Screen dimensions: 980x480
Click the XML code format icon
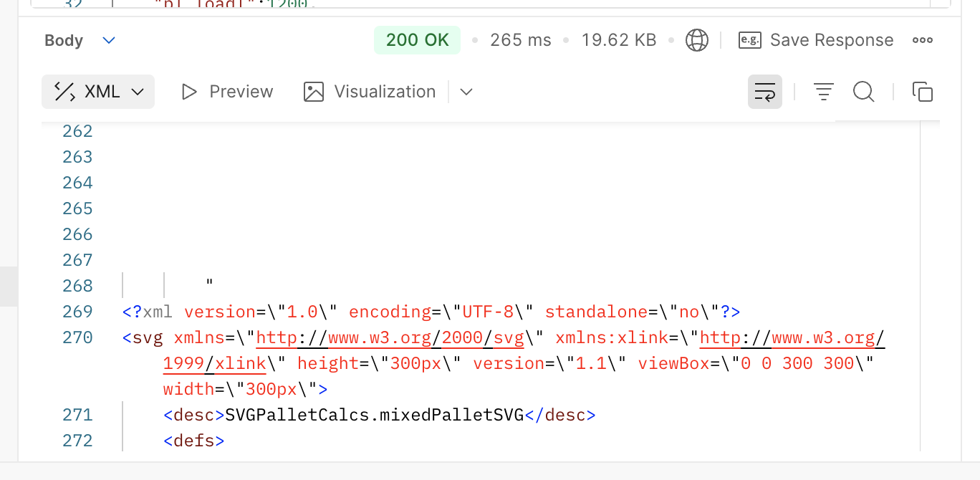65,92
